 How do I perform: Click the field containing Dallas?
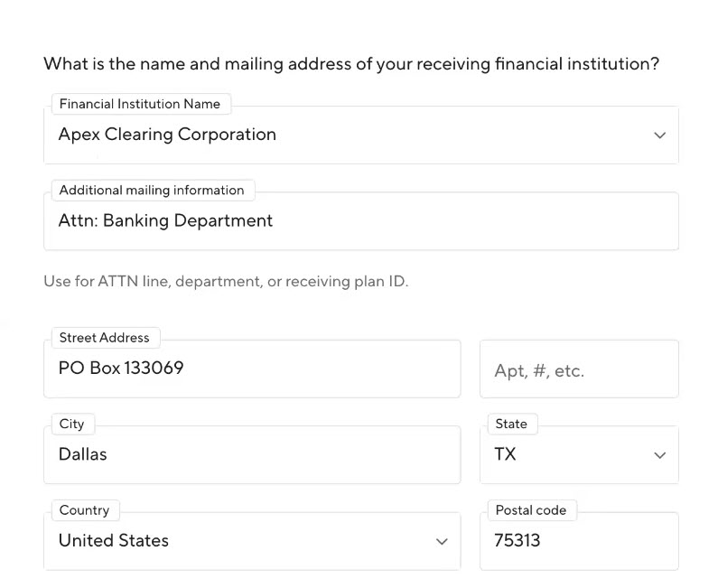coord(252,455)
